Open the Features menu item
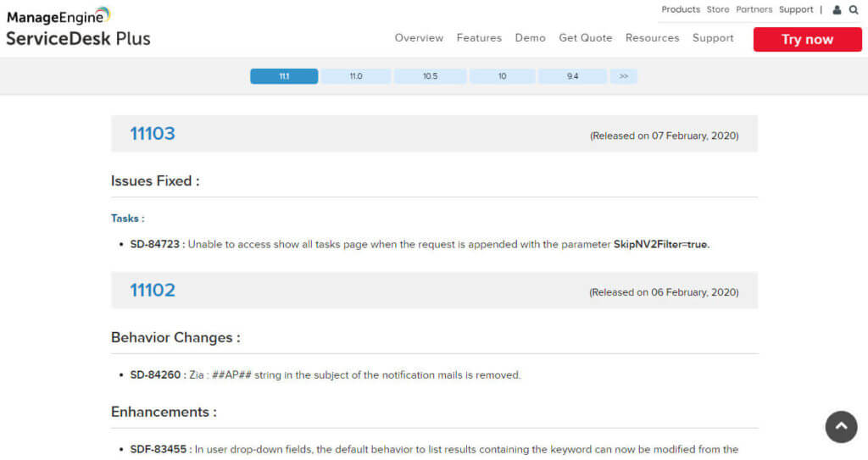The width and height of the screenshot is (868, 460). [x=479, y=37]
